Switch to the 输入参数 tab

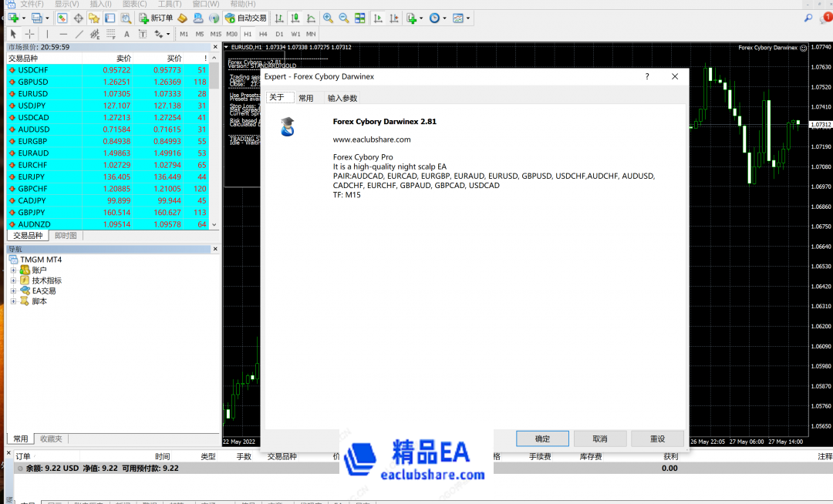[342, 98]
